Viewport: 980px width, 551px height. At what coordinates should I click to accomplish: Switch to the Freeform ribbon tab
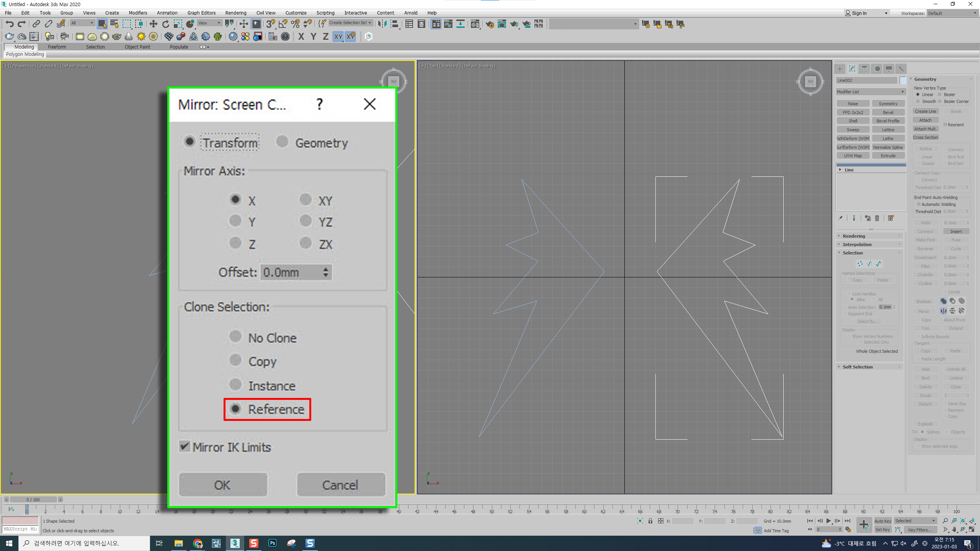[x=57, y=47]
